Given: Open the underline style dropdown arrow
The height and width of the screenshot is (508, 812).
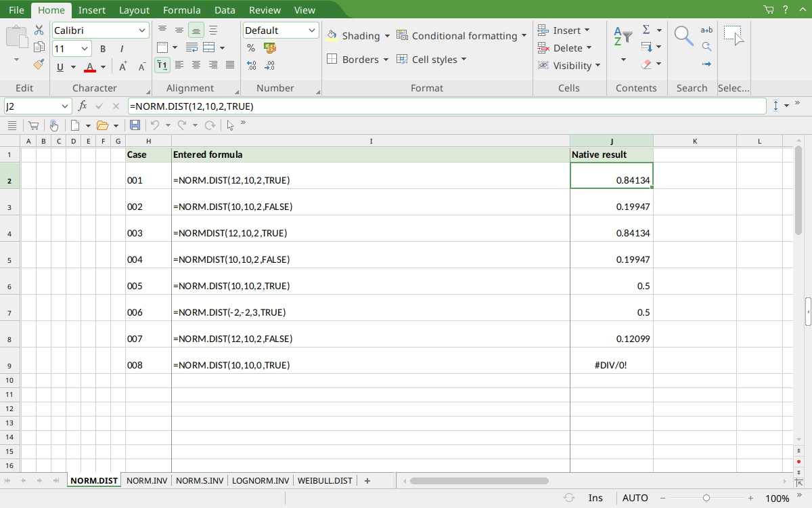Looking at the screenshot, I should (x=73, y=67).
